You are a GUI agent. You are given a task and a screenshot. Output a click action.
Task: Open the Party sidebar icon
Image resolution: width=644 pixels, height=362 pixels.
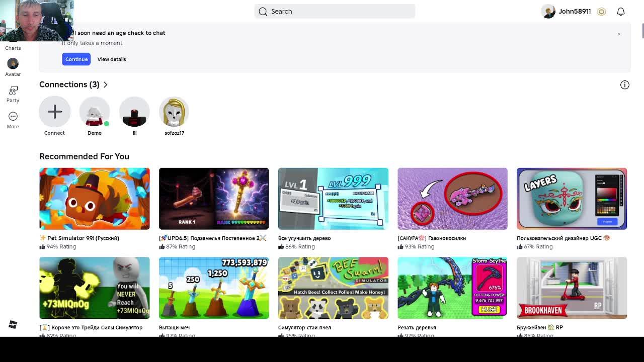point(13,90)
